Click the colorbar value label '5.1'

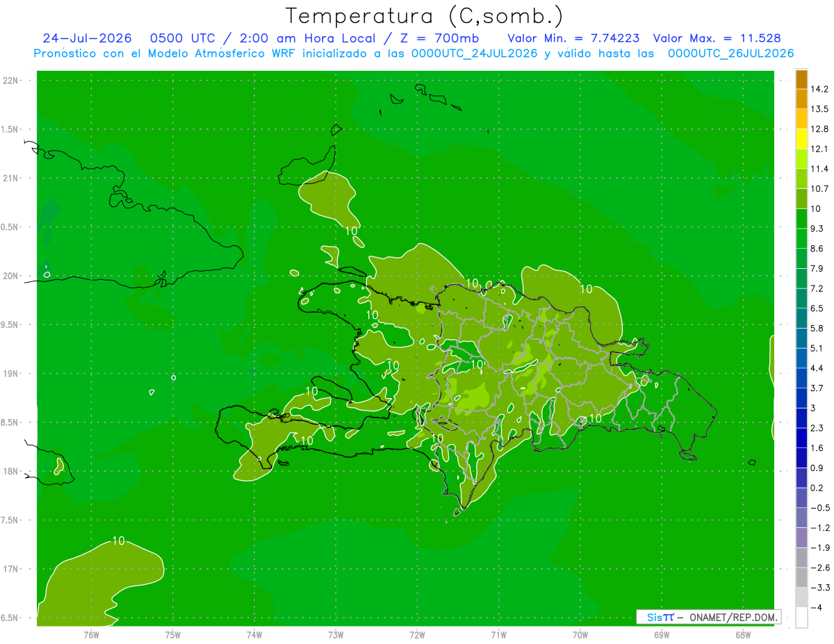[817, 348]
